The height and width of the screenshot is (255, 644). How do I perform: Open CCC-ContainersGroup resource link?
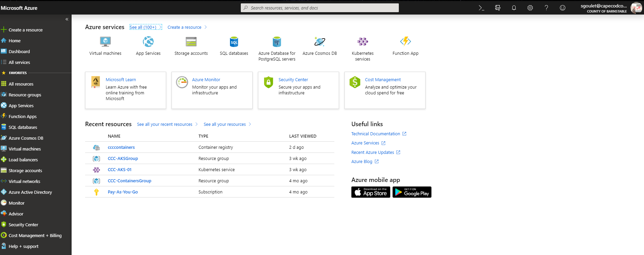(x=129, y=181)
